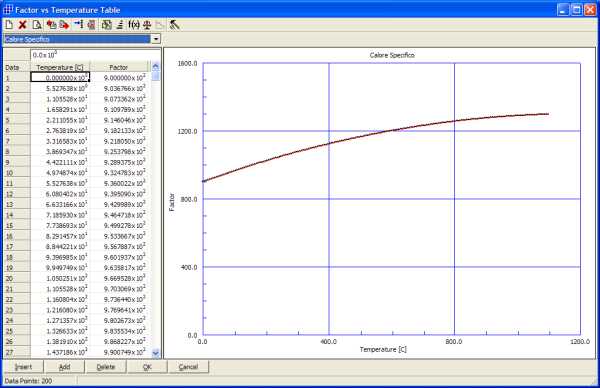Click the blue arrow insert-row icon
This screenshot has height=388, width=600.
point(78,25)
